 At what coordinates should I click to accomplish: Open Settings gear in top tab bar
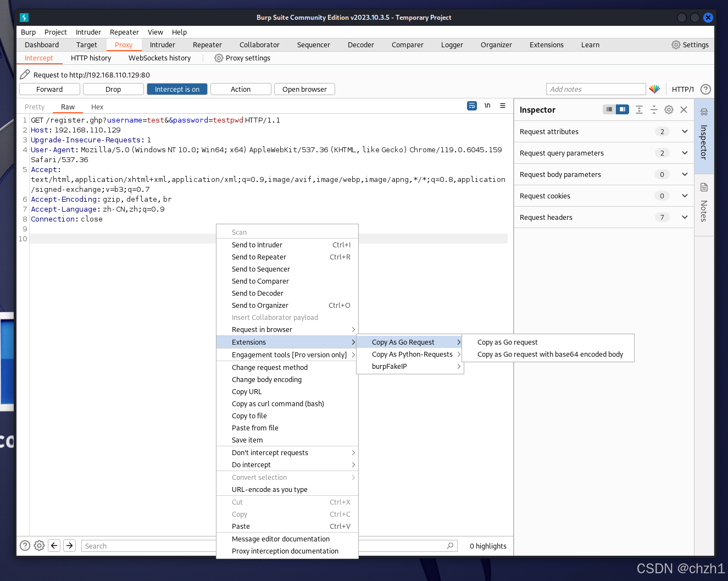coord(690,45)
